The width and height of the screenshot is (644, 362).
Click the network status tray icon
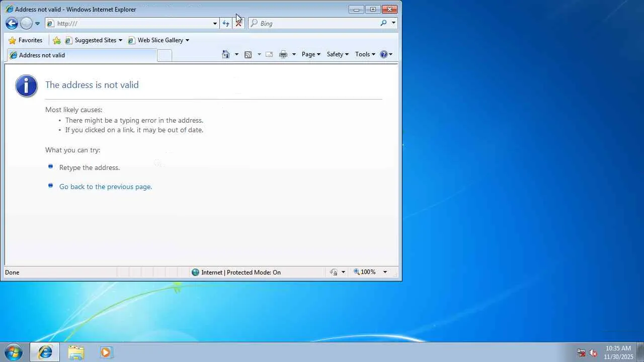[581, 352]
